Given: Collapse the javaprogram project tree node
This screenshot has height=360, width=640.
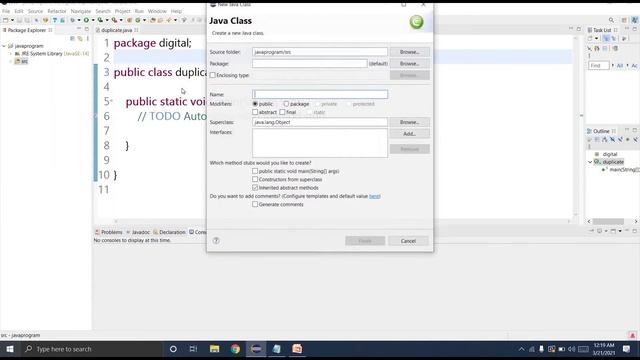Looking at the screenshot, I should coord(4,46).
